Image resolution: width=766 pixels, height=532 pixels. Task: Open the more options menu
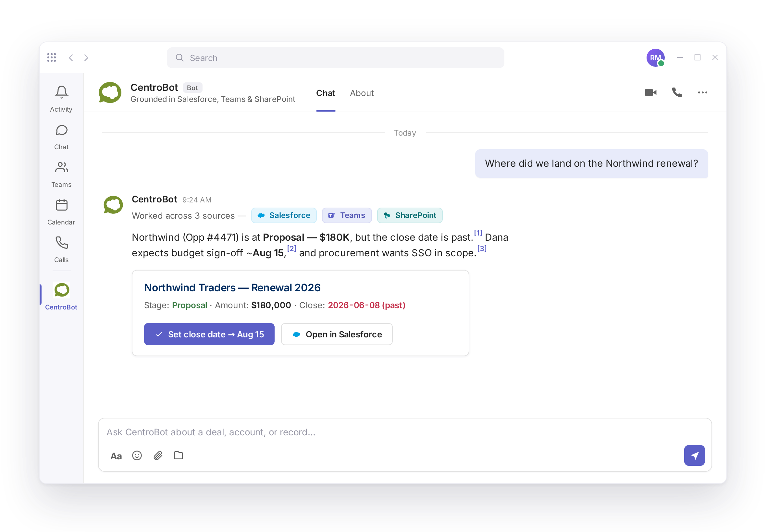pyautogui.click(x=702, y=92)
